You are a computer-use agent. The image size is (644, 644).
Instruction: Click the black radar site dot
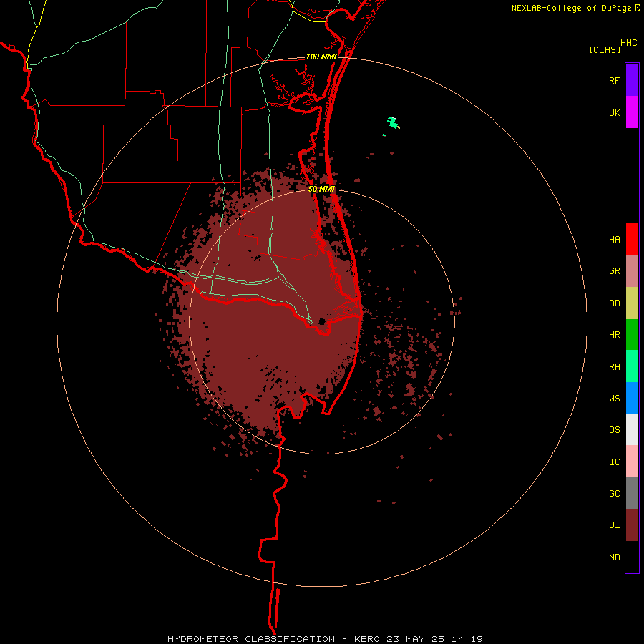point(322,321)
